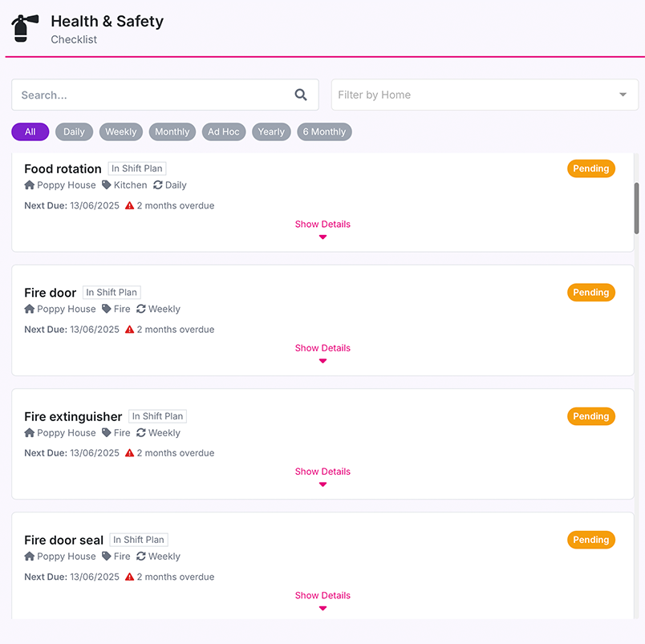
Task: Click Show Details on Food rotation
Action: [322, 224]
